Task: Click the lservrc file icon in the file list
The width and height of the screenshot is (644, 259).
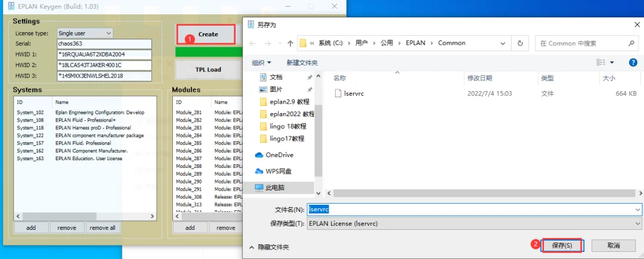Action: coord(338,93)
